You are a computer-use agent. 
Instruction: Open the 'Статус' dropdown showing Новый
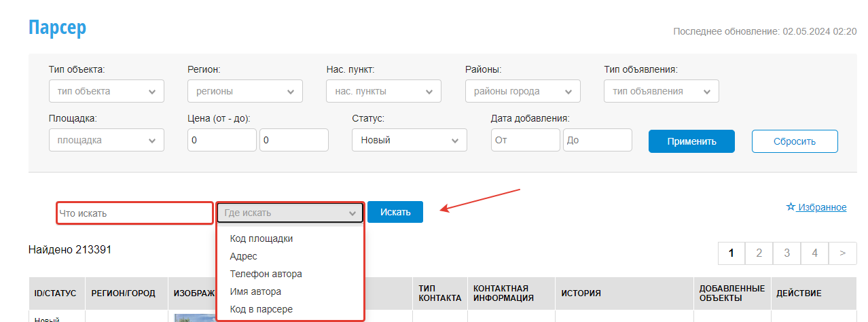tap(409, 140)
